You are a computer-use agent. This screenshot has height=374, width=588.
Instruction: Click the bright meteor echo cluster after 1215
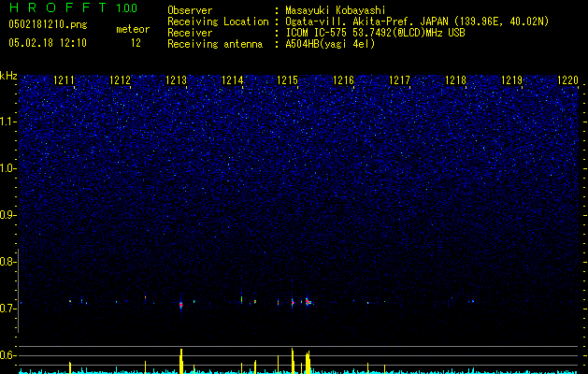(x=308, y=302)
